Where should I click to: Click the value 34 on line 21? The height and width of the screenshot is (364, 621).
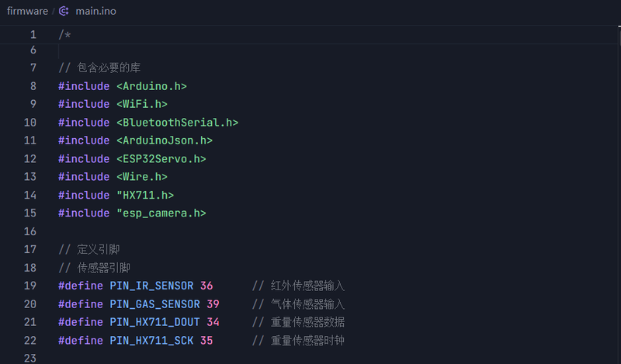click(213, 322)
